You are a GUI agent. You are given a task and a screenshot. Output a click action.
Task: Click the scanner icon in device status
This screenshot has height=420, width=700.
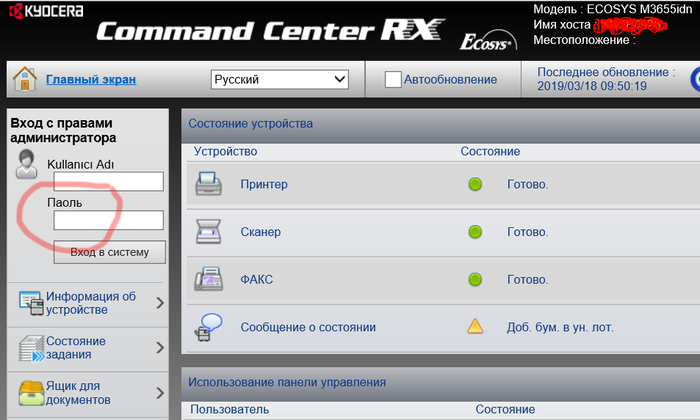point(208,232)
